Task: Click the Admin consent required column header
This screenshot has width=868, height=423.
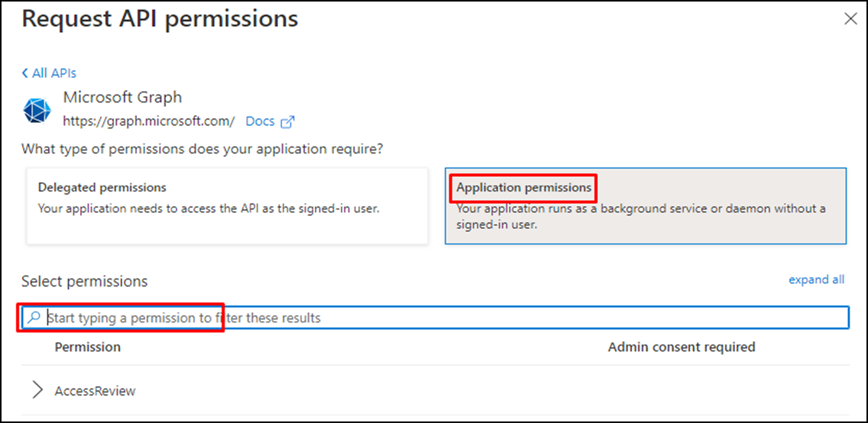Action: point(682,347)
